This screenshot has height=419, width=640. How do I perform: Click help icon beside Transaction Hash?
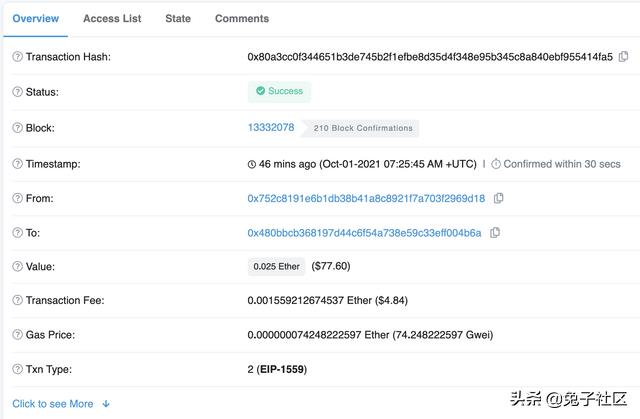click(x=17, y=57)
